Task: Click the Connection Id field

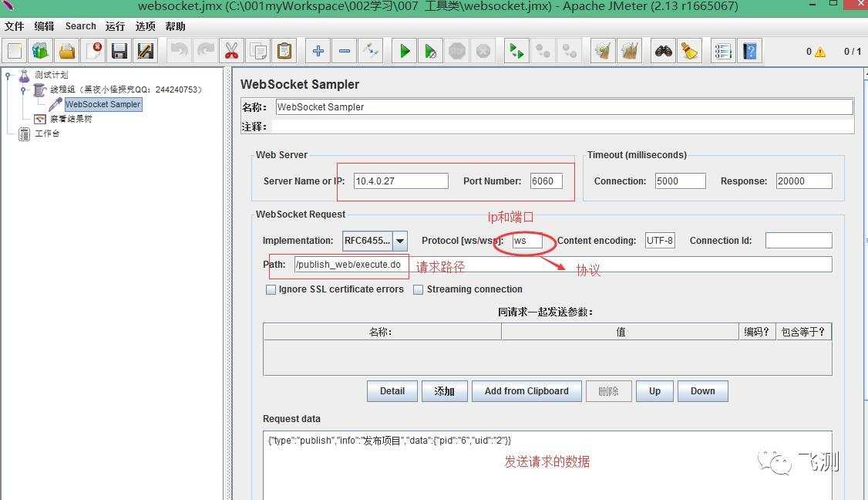Action: pos(799,241)
